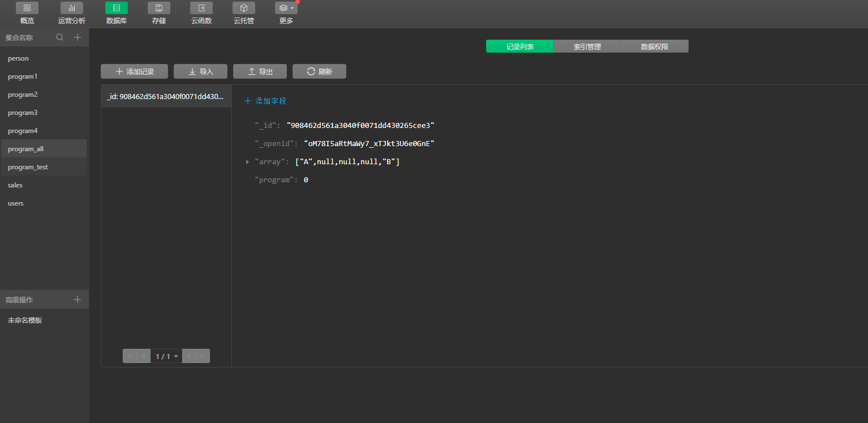
Task: Select the sales collection
Action: click(x=44, y=185)
